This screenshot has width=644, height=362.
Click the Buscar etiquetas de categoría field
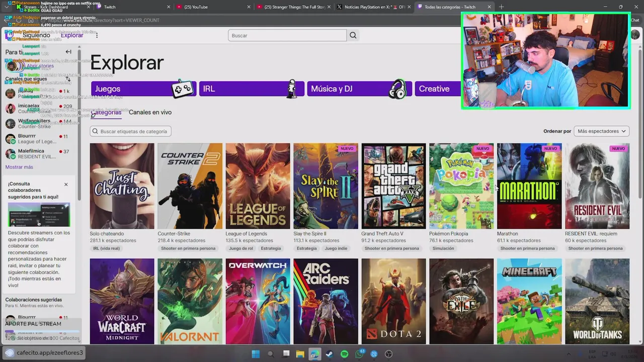point(131,131)
